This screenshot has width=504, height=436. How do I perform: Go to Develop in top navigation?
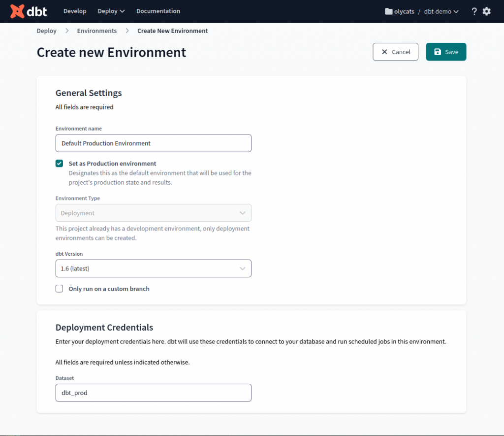pos(75,11)
